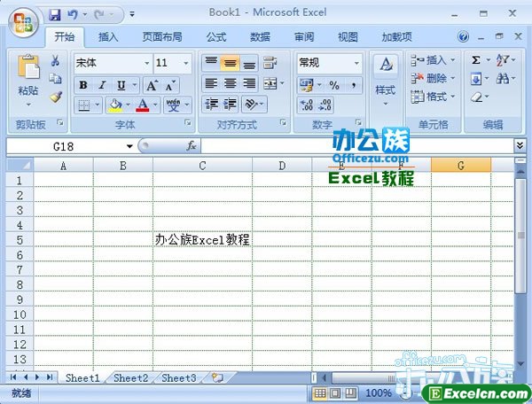Toggle align text right
This screenshot has width=532, height=404.
click(249, 83)
